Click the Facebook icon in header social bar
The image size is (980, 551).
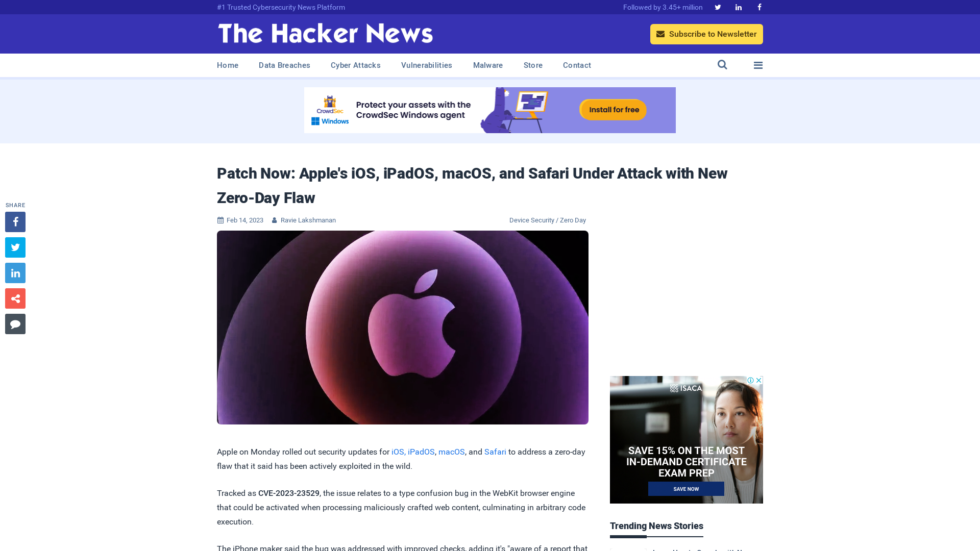[x=758, y=7]
